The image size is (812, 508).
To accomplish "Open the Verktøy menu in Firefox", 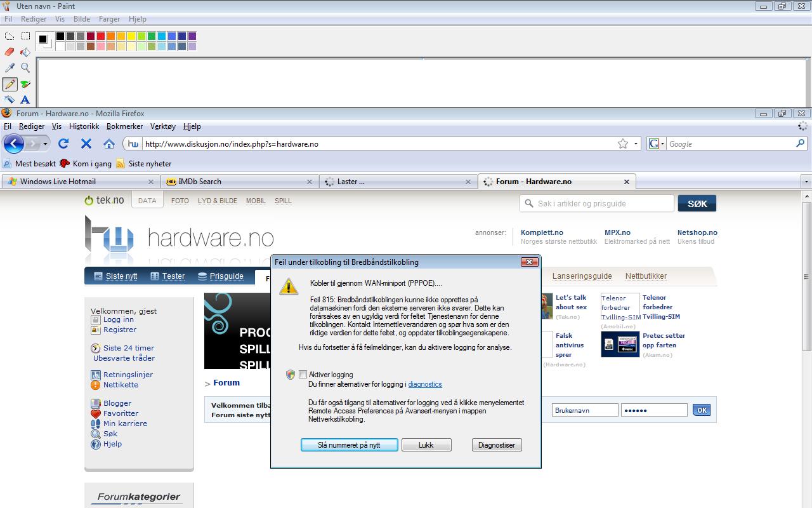I will point(163,126).
